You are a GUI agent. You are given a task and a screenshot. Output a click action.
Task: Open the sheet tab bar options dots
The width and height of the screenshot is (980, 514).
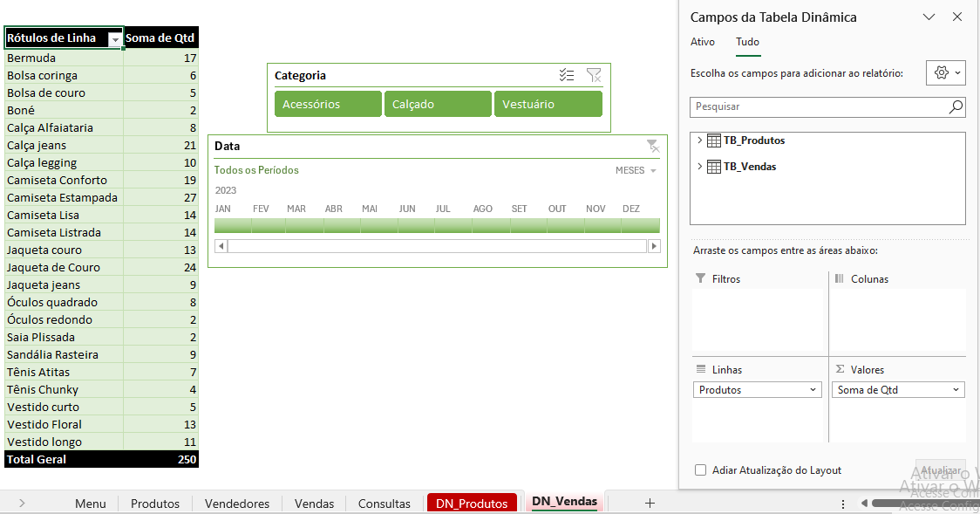pyautogui.click(x=843, y=504)
